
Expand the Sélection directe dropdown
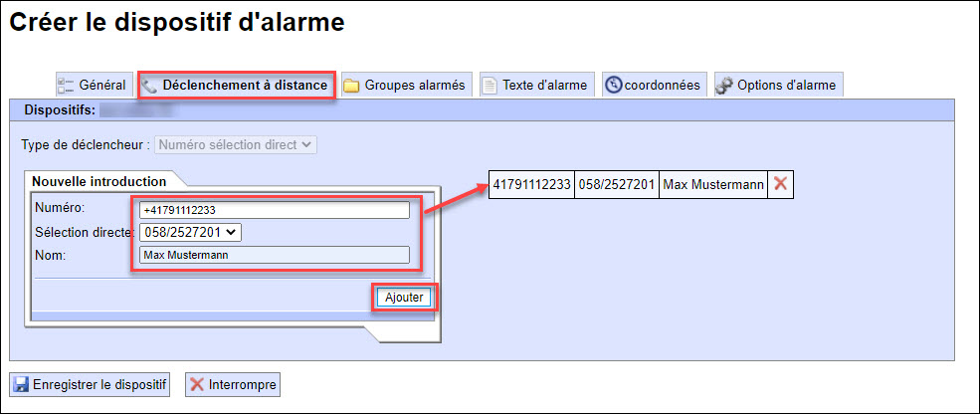click(190, 232)
